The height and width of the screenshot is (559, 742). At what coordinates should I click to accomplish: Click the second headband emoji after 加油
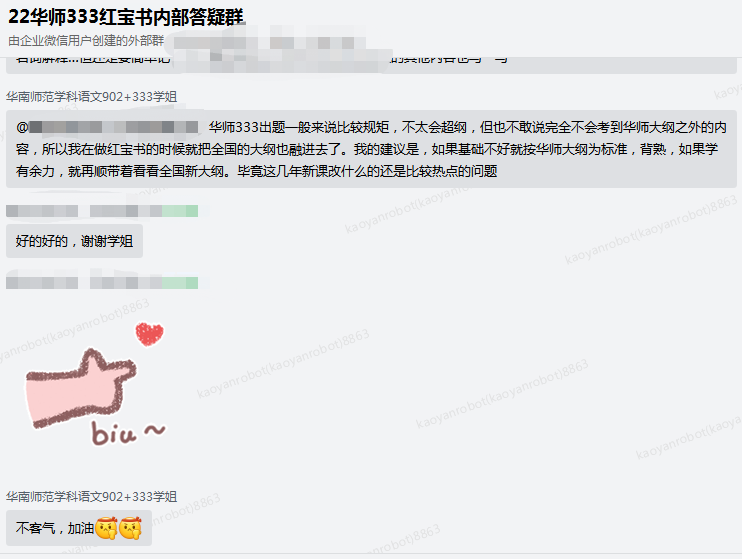130,528
